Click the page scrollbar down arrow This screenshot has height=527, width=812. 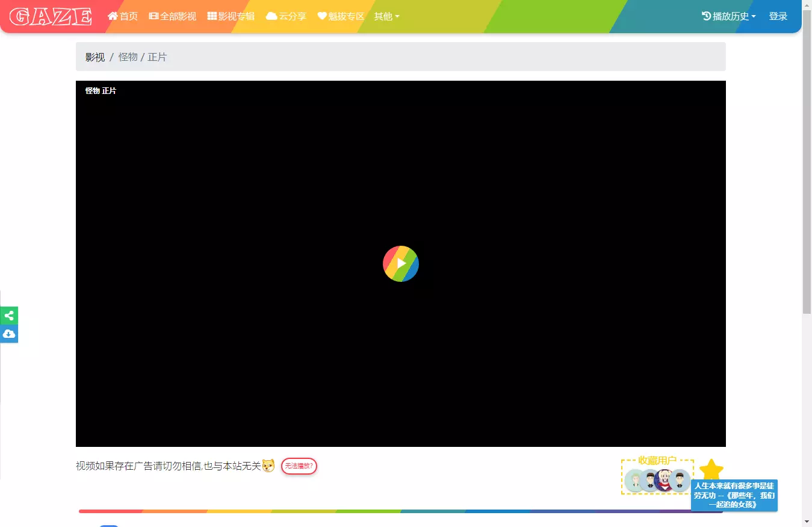807,521
